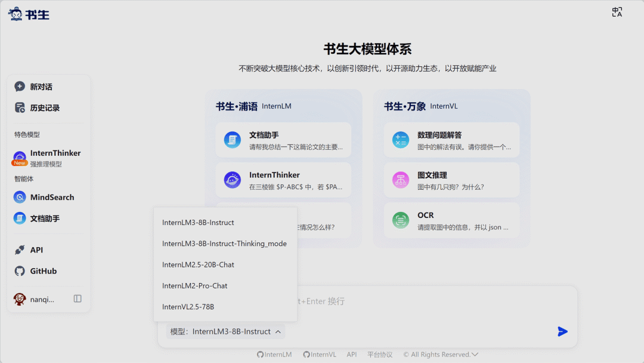The height and width of the screenshot is (363, 644).
Task: Click the blue send arrow button
Action: (562, 331)
